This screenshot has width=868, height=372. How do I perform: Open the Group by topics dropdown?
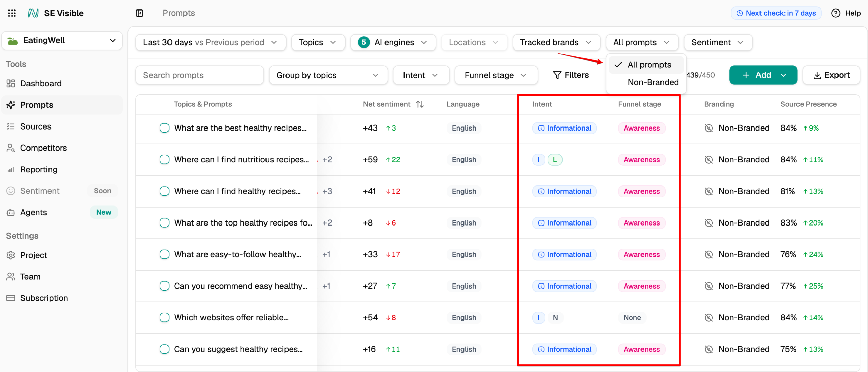[x=328, y=75]
